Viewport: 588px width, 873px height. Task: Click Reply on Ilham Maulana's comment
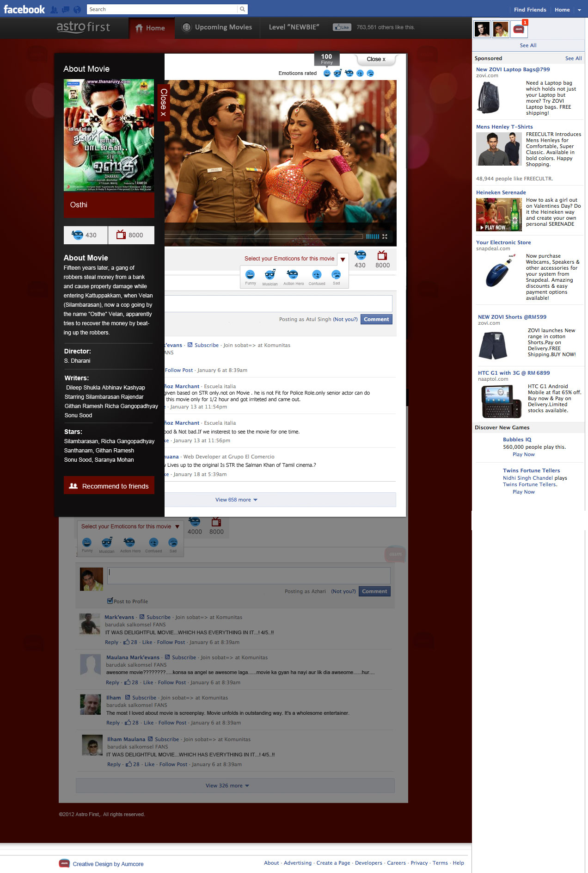tap(114, 764)
